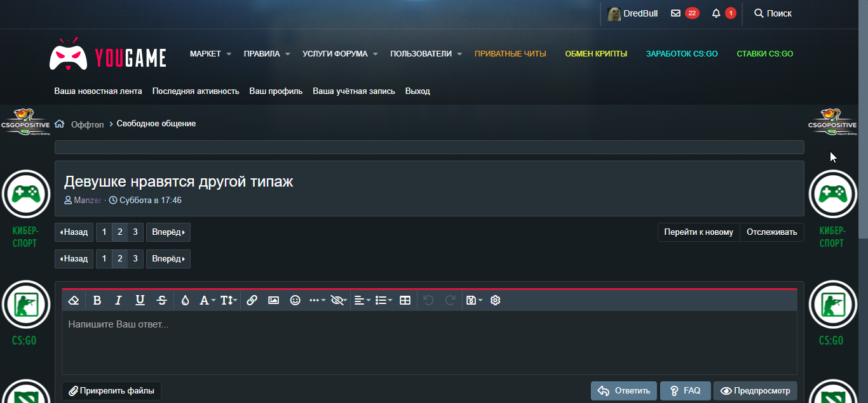This screenshot has height=403, width=868.
Task: Click the search magnifier Поиск
Action: (773, 13)
